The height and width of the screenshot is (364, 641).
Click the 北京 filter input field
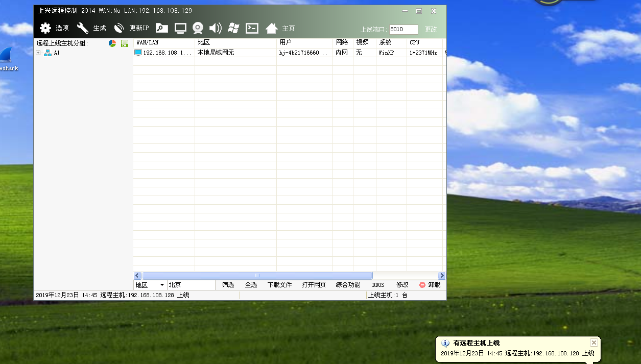192,285
